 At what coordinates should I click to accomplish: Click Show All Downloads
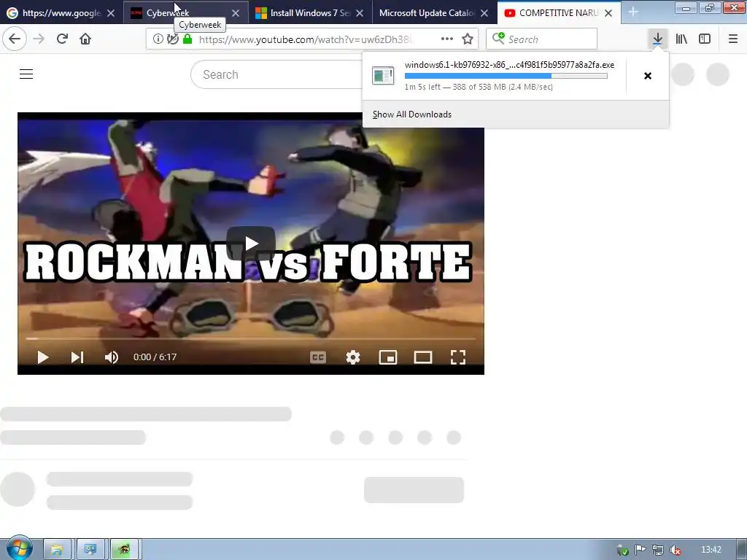(412, 114)
